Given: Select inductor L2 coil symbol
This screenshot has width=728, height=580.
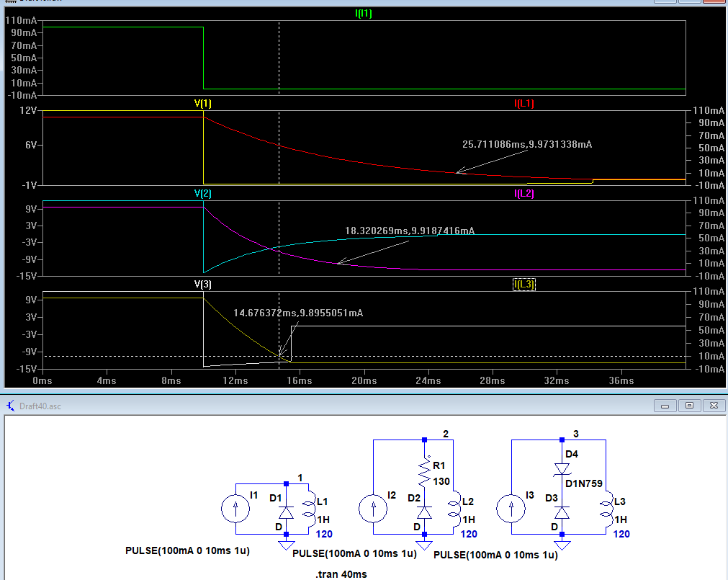Looking at the screenshot, I should 454,509.
